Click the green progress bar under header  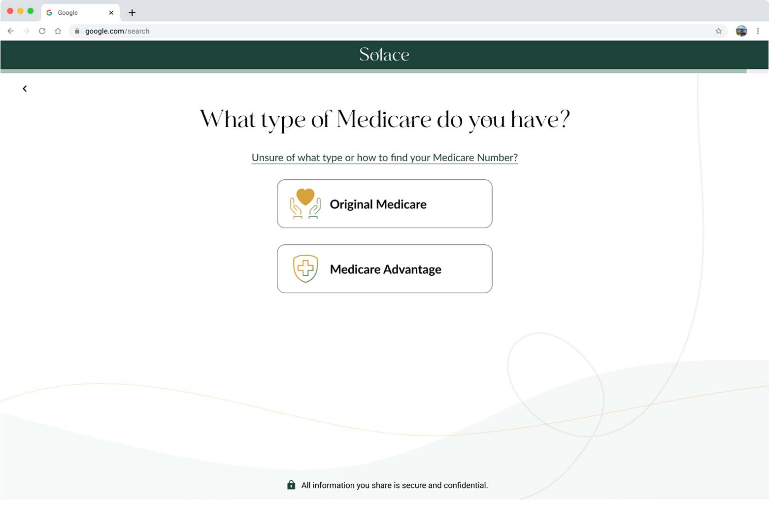(x=373, y=71)
